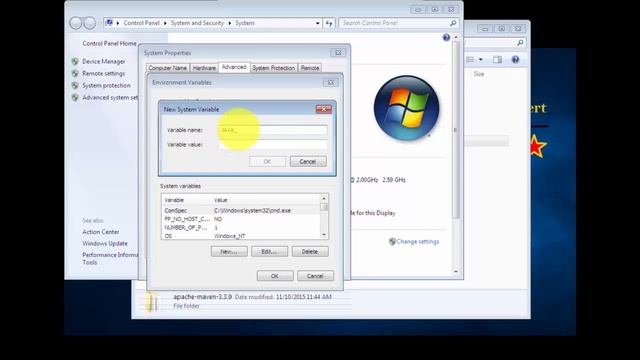The width and height of the screenshot is (640, 360).
Task: Open Action Center link
Action: pos(101,232)
